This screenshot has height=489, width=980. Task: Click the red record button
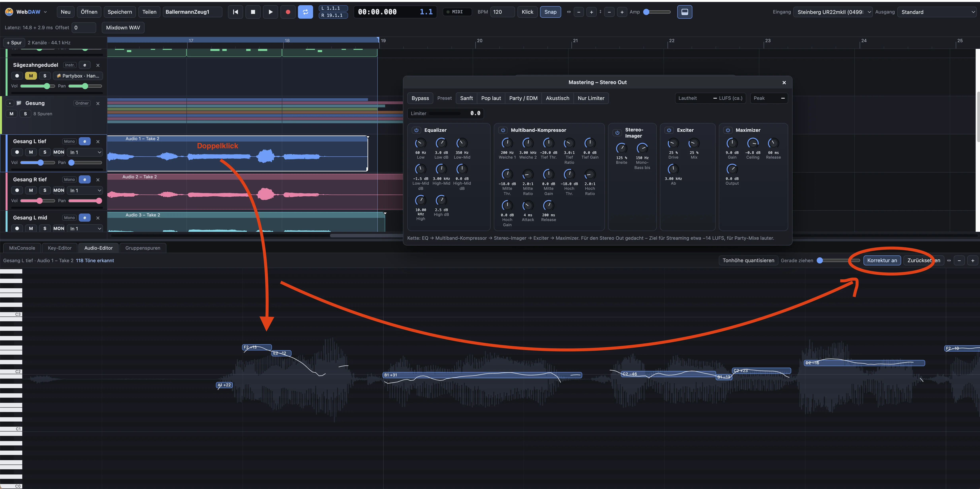pyautogui.click(x=288, y=12)
